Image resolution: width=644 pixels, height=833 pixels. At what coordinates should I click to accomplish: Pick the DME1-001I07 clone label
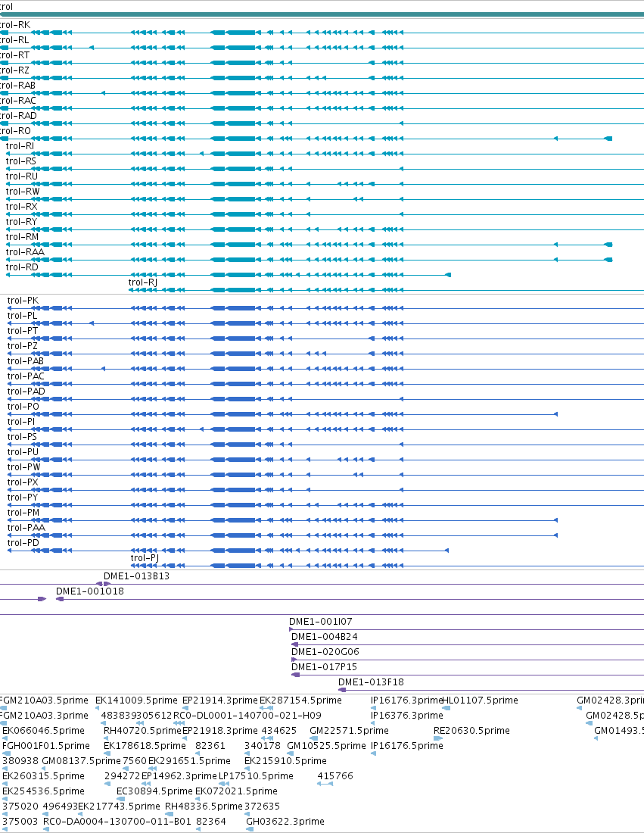point(321,622)
